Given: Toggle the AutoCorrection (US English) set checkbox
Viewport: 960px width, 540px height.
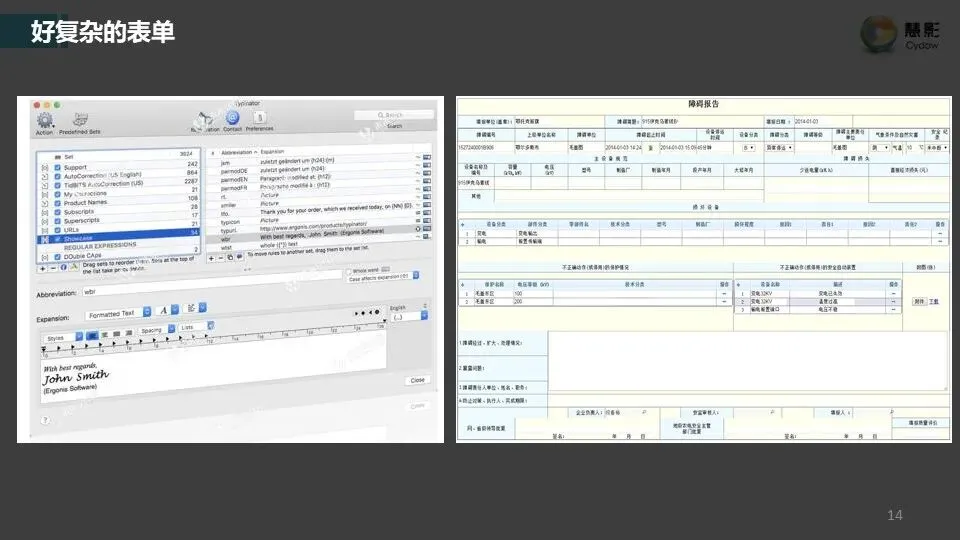Looking at the screenshot, I should tap(58, 176).
